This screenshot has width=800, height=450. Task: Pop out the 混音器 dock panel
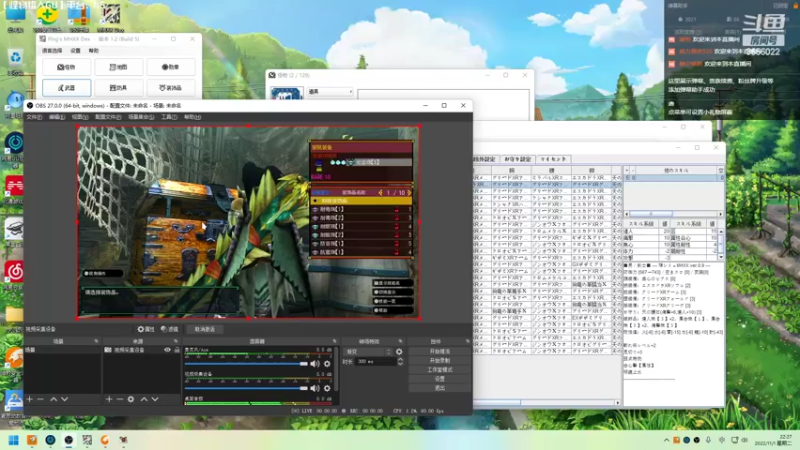click(x=335, y=341)
